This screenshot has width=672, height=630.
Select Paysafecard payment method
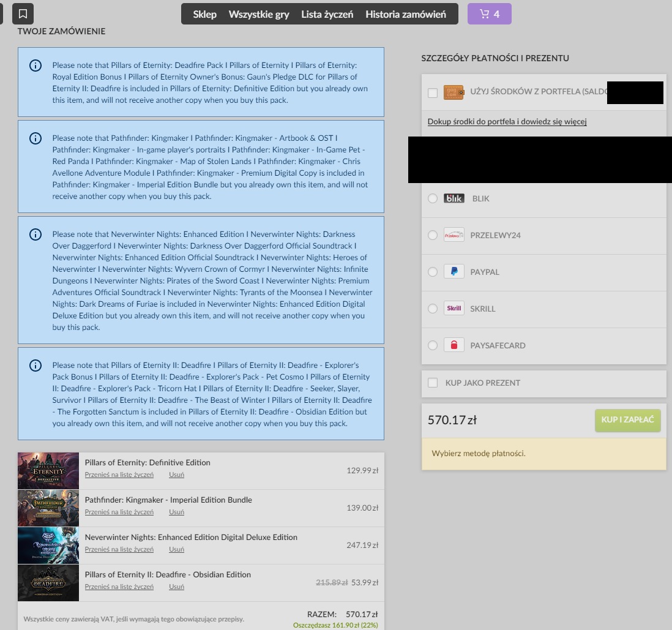(x=433, y=345)
